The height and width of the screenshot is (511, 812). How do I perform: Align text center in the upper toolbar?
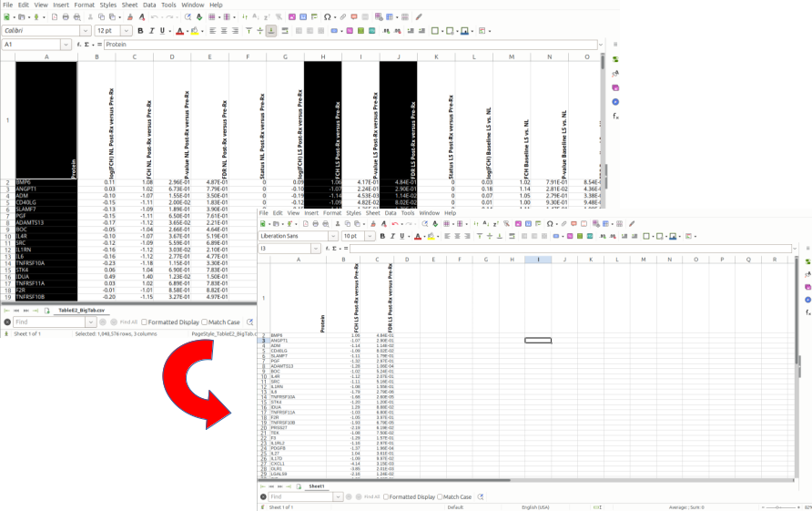coord(224,31)
